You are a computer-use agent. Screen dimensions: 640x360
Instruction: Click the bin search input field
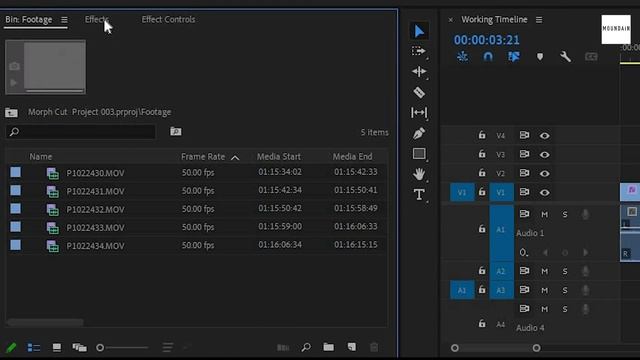pos(80,132)
